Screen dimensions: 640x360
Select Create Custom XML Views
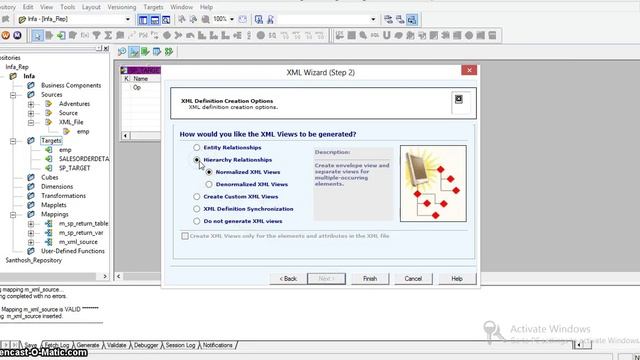(x=197, y=196)
